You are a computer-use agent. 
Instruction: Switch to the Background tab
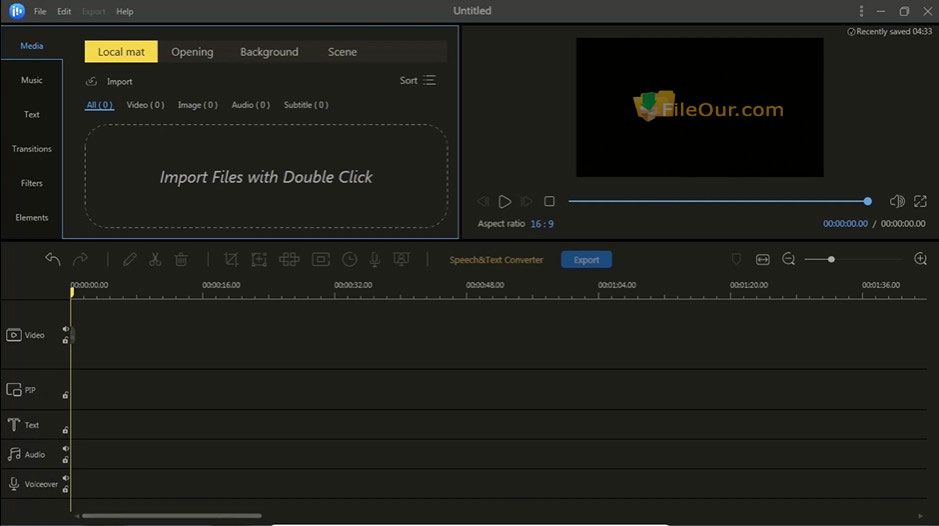click(269, 52)
